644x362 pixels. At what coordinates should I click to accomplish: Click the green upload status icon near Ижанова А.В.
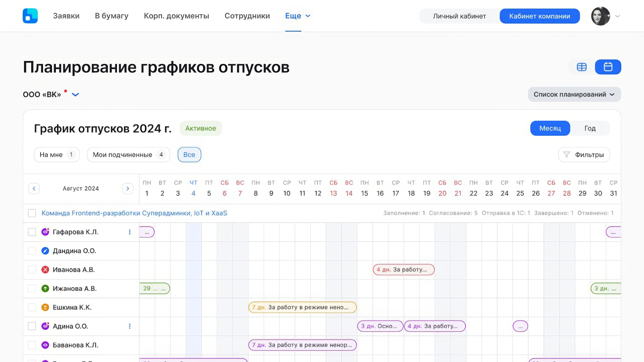point(45,288)
